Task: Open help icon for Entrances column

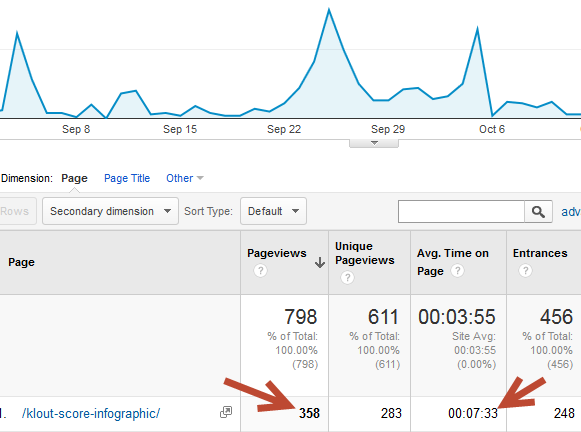Action: click(525, 270)
